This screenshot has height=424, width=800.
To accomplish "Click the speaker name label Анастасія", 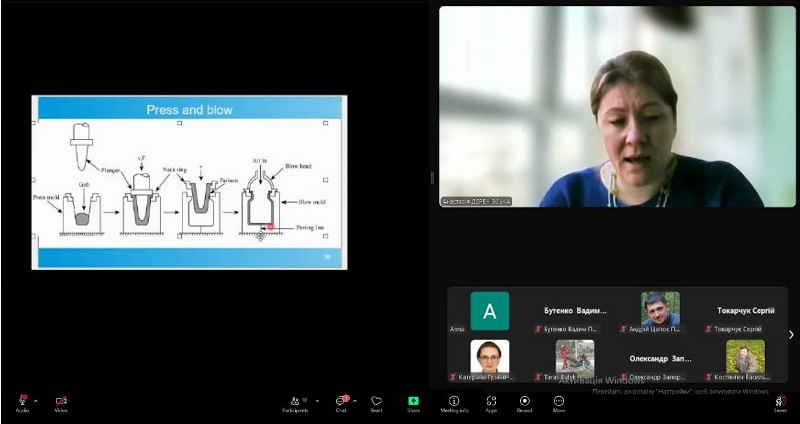I will pyautogui.click(x=476, y=202).
